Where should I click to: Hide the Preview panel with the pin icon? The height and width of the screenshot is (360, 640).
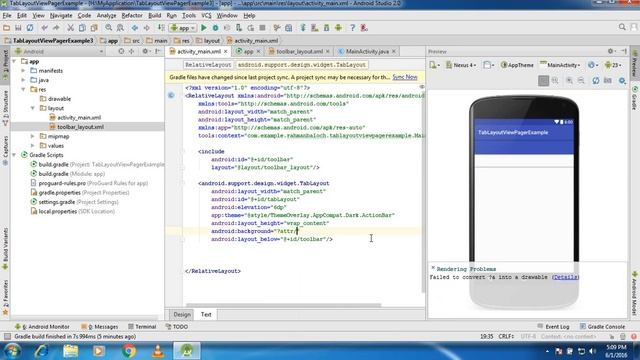pyautogui.click(x=624, y=51)
